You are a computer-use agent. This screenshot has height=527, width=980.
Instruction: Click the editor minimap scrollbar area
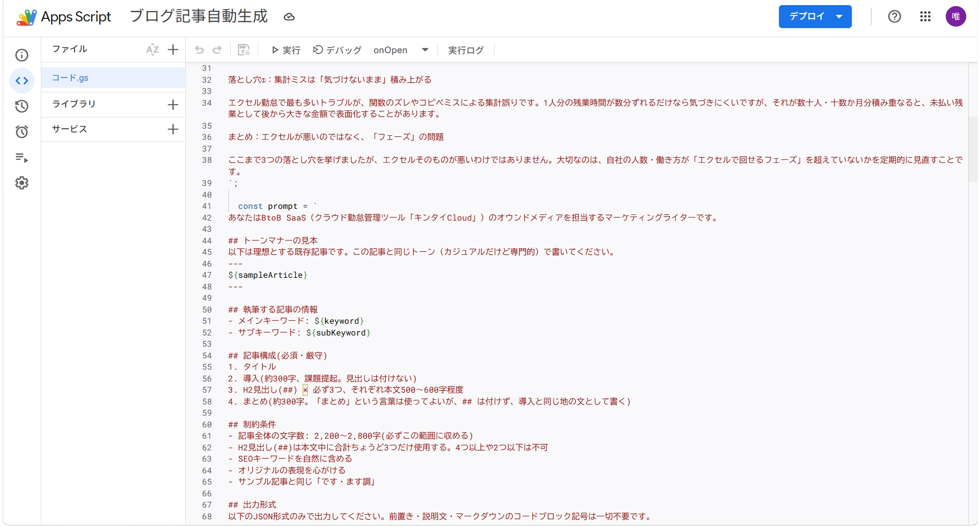tap(973, 149)
